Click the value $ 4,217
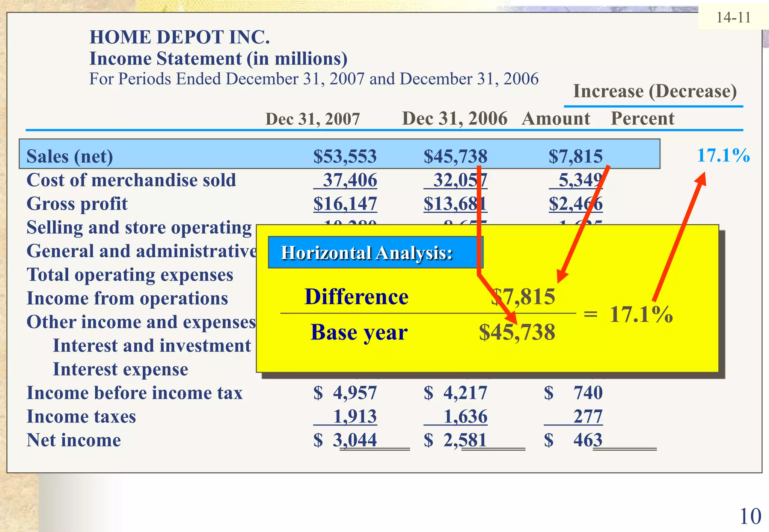This screenshot has height=532, width=769. pyautogui.click(x=455, y=393)
